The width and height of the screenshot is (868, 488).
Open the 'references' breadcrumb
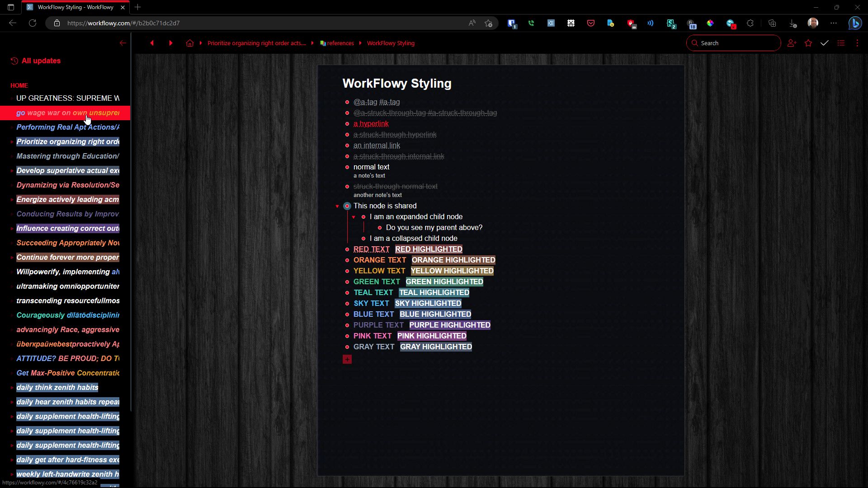pos(337,43)
